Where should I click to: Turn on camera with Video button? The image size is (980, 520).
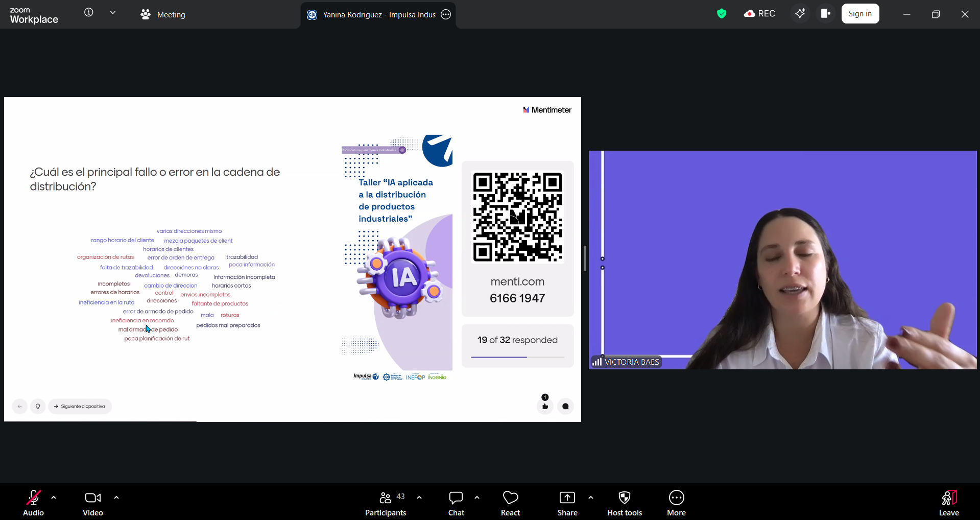click(x=92, y=503)
